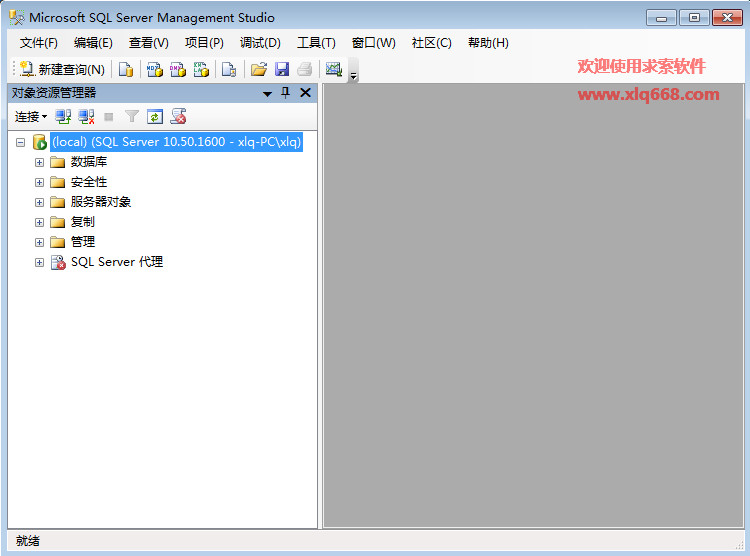Click the 对象资源管理器 panel title
750x556 pixels.
coord(54,93)
